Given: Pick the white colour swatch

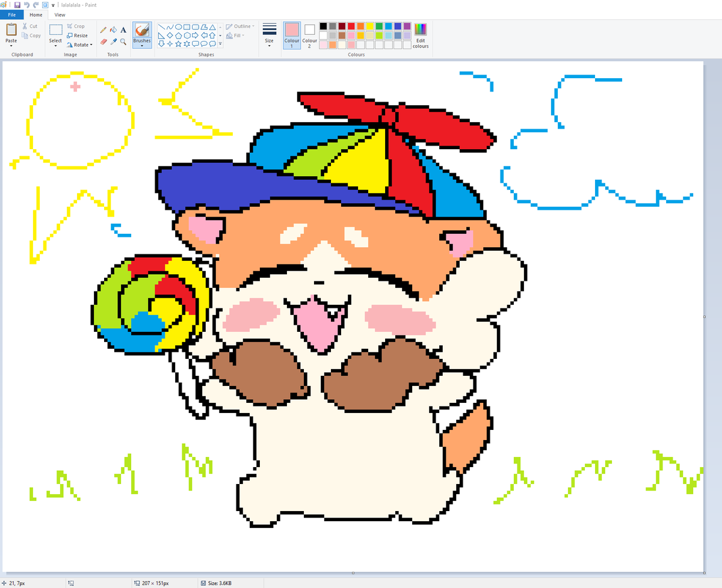Looking at the screenshot, I should coord(323,35).
